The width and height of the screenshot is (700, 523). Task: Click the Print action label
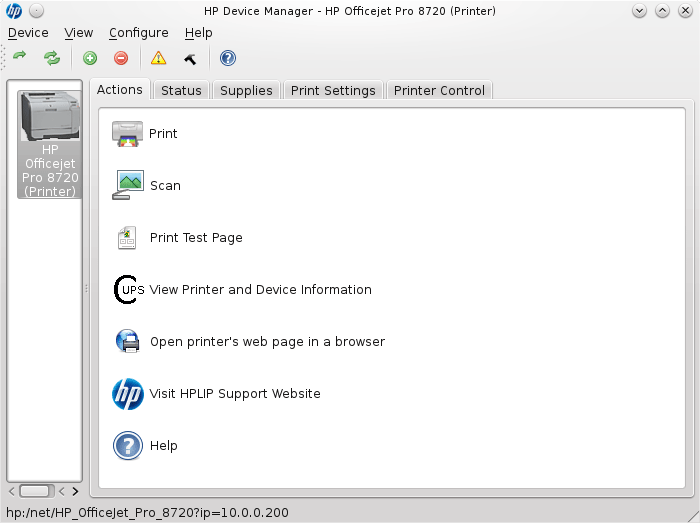tap(163, 133)
